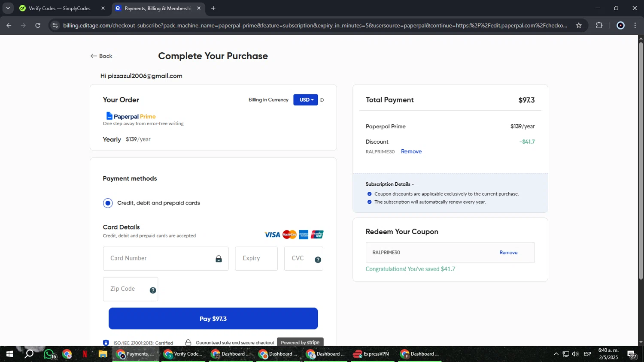Open the ESP keyboard language switcher
The width and height of the screenshot is (644, 362).
click(587, 354)
